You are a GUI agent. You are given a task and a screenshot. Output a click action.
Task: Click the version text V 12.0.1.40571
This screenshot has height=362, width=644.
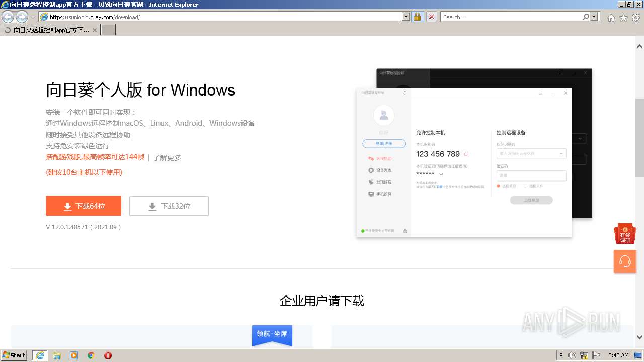(x=84, y=227)
